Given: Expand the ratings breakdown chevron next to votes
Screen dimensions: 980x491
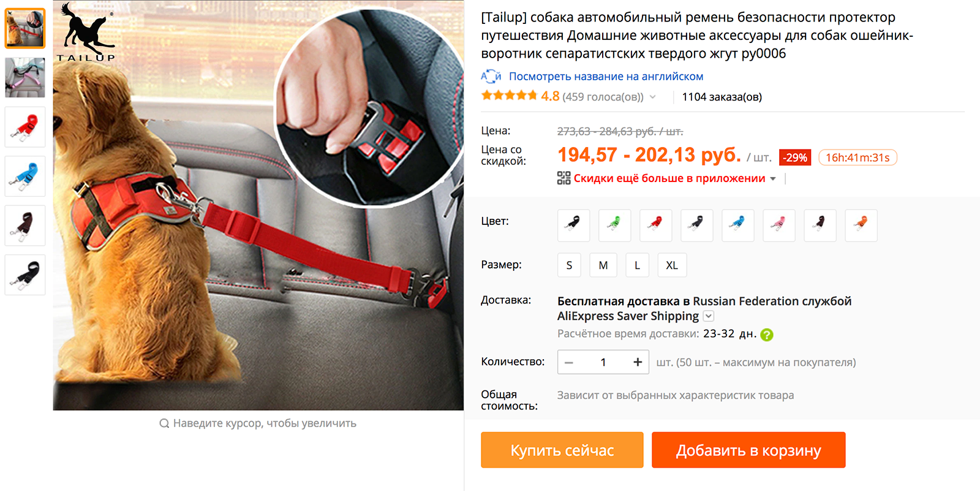Looking at the screenshot, I should click(653, 97).
